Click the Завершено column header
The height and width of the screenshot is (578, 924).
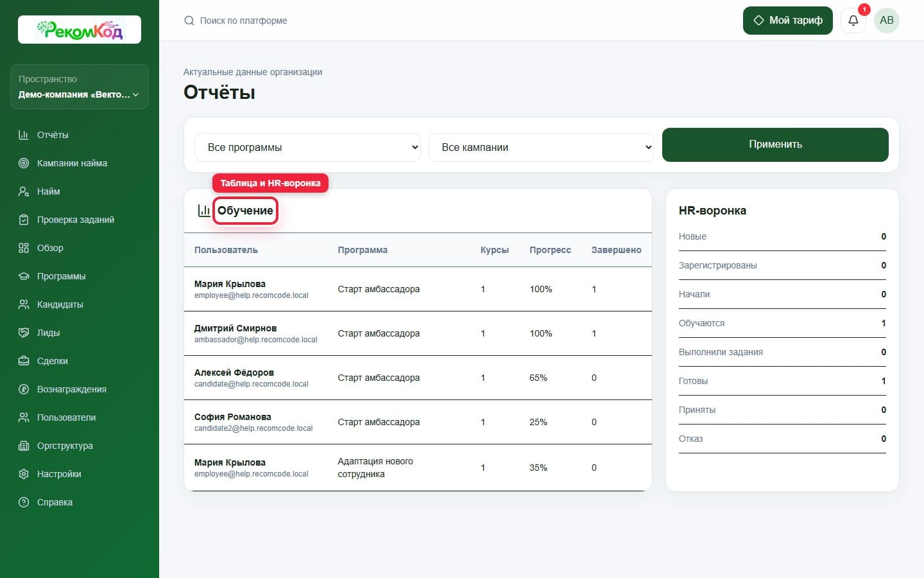(616, 250)
